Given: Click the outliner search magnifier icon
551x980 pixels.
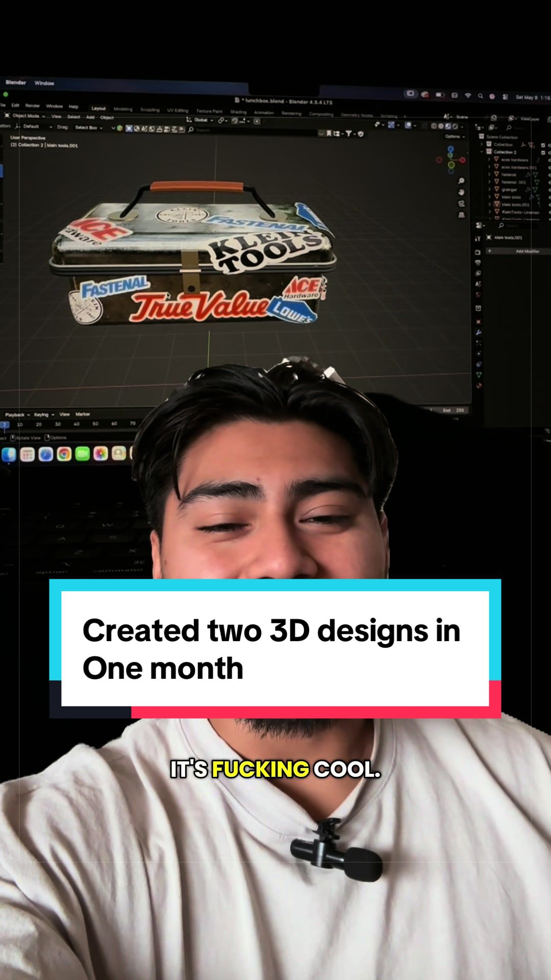Looking at the screenshot, I should (509, 128).
